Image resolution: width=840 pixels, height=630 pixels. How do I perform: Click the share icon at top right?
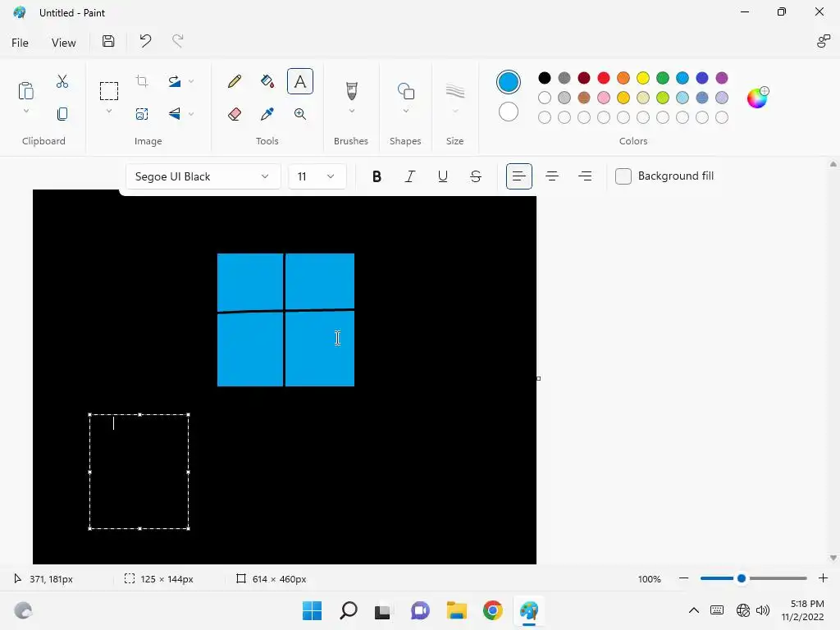click(823, 41)
